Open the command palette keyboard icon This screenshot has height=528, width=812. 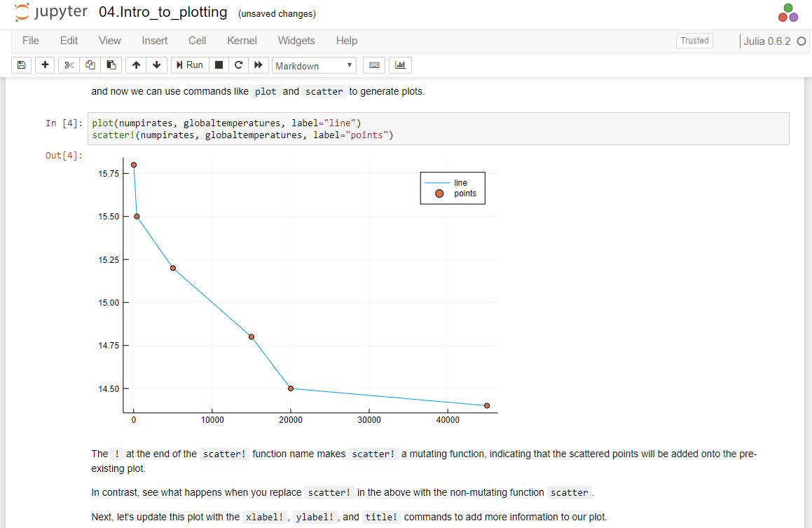(x=374, y=65)
